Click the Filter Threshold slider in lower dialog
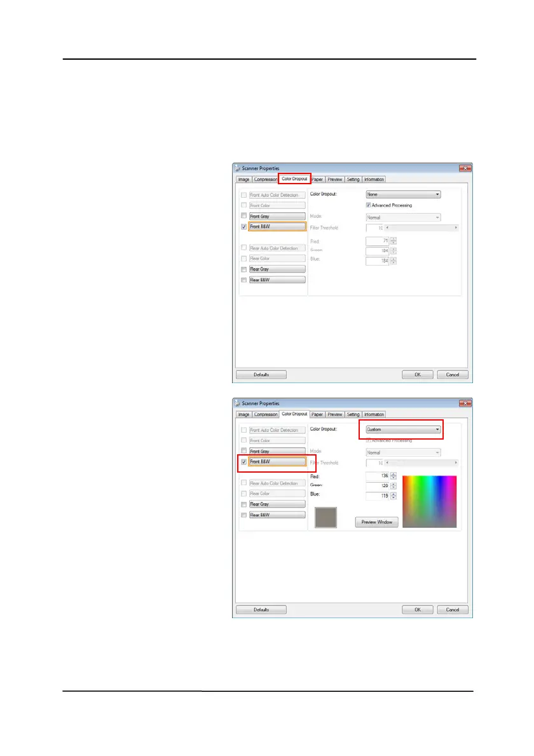 [421, 462]
